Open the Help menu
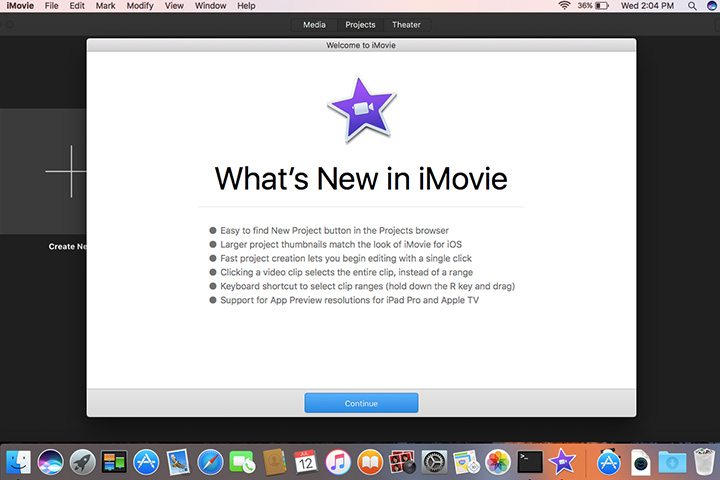The height and width of the screenshot is (480, 720). (246, 6)
